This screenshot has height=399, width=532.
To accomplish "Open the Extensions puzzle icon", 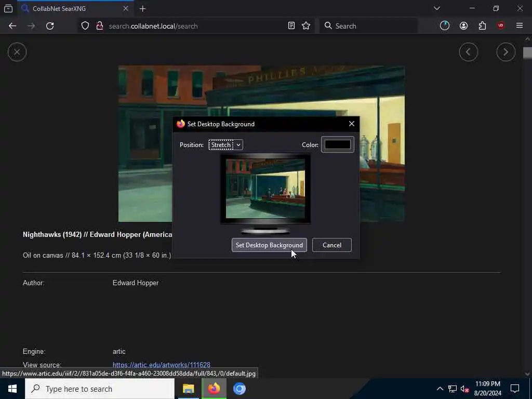I will (x=482, y=26).
